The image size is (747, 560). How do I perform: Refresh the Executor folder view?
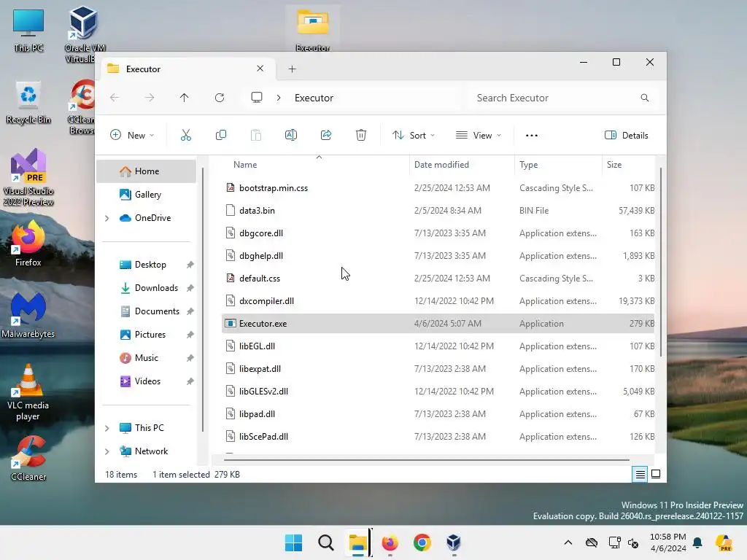point(220,98)
